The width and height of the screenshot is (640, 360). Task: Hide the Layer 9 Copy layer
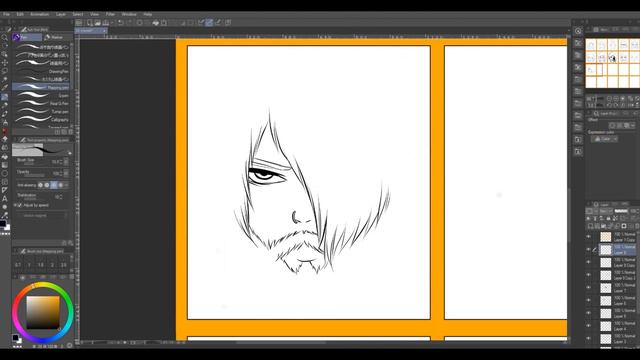(589, 262)
